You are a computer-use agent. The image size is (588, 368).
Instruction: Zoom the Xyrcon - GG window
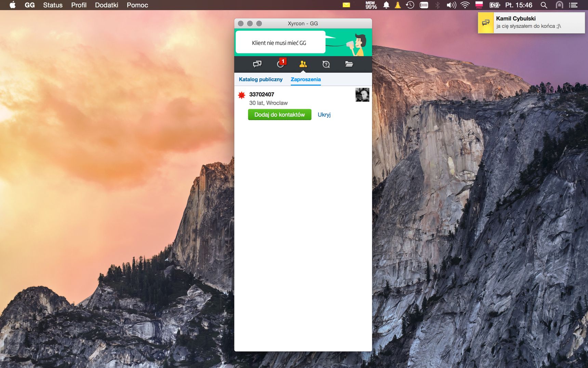(x=259, y=23)
